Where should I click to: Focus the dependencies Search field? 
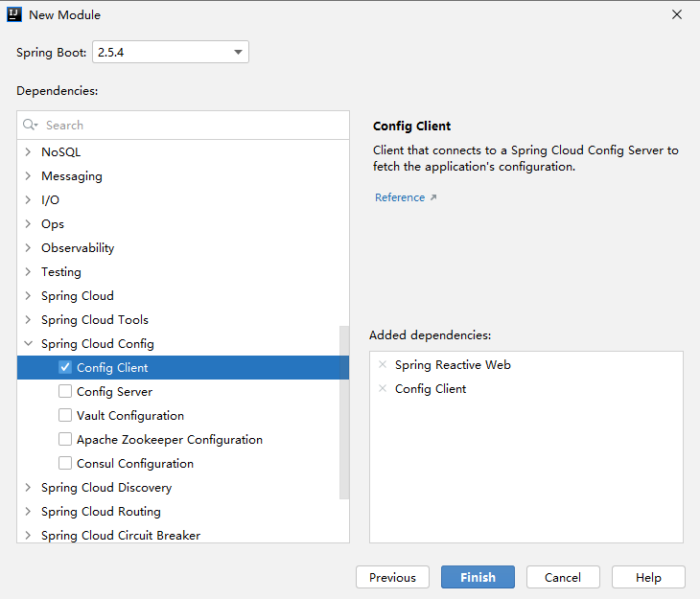(183, 125)
